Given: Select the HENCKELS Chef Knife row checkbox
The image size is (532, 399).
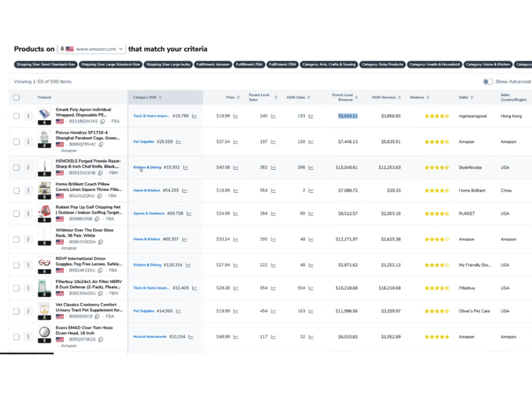Looking at the screenshot, I should click(x=16, y=168).
